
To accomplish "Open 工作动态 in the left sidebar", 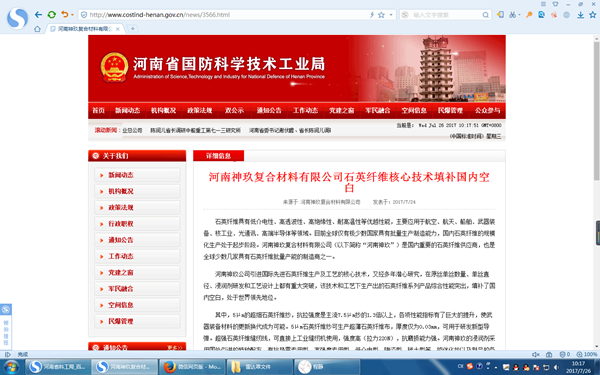I will pyautogui.click(x=137, y=256).
